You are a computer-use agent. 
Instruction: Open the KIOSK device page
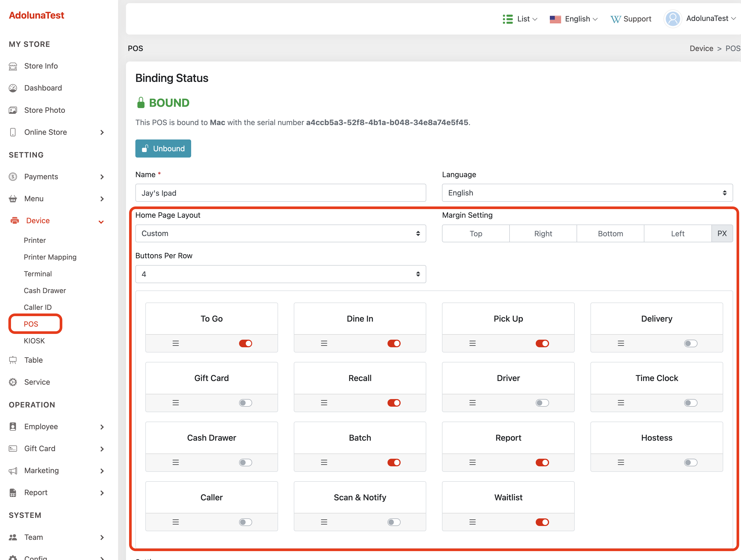click(x=34, y=341)
